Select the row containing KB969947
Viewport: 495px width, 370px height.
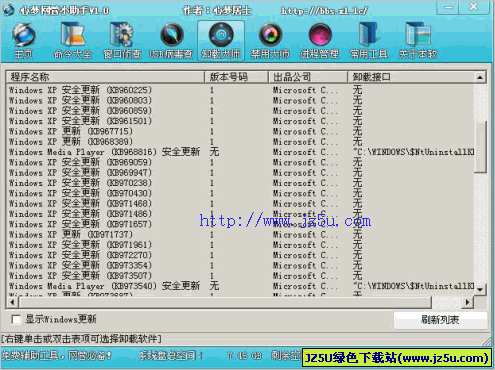point(240,173)
